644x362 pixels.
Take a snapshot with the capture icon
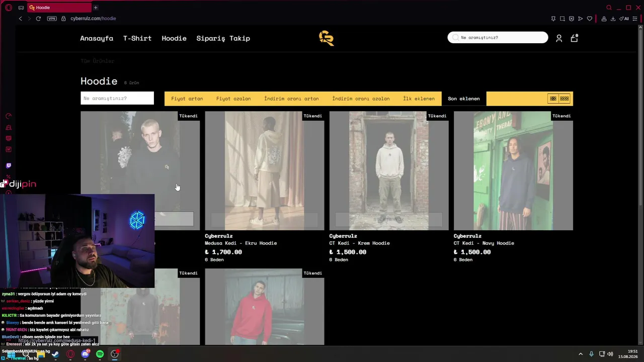tap(562, 19)
